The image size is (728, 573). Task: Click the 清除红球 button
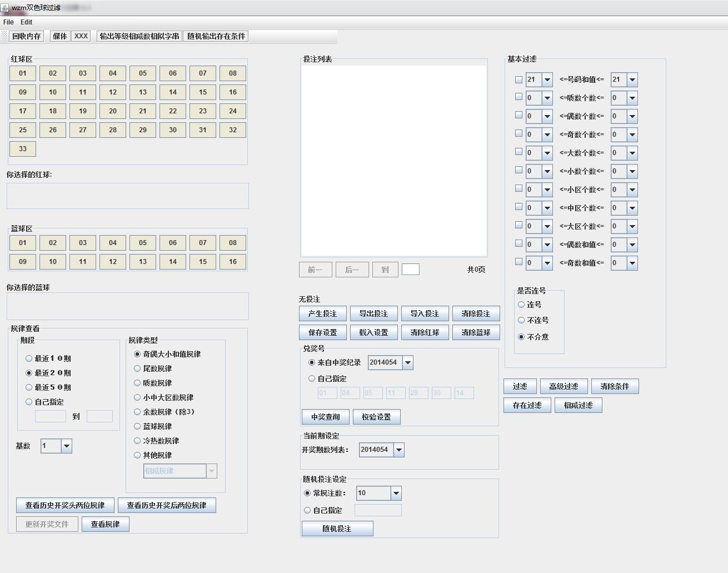[x=425, y=332]
